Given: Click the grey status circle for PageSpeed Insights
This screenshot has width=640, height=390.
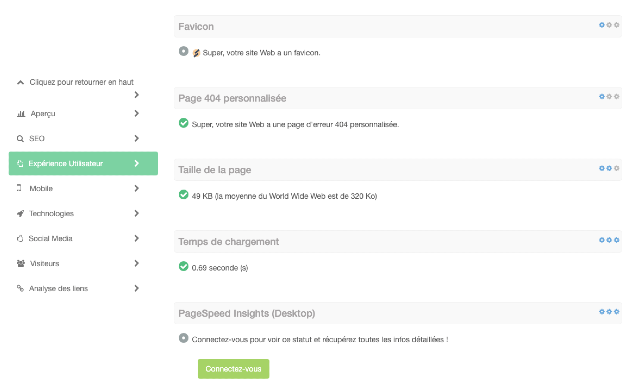Looking at the screenshot, I should click(184, 338).
